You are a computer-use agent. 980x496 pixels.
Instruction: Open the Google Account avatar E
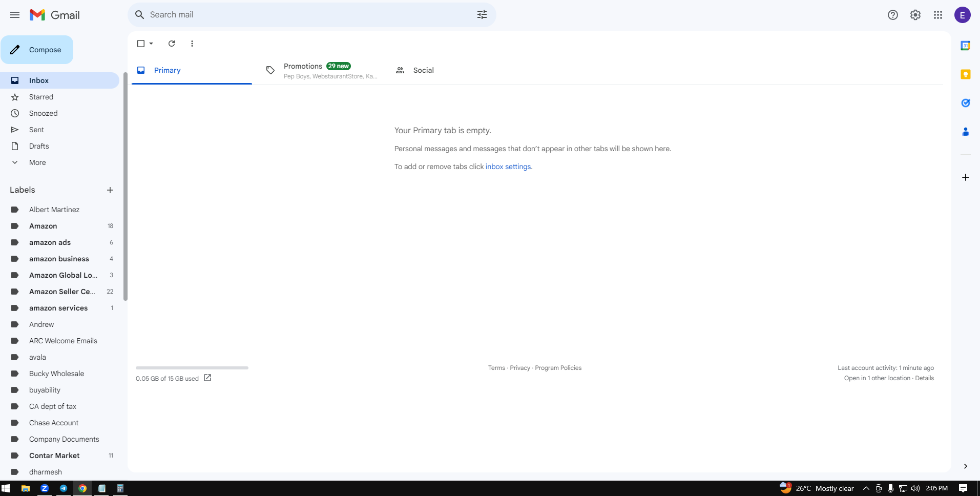(x=963, y=15)
